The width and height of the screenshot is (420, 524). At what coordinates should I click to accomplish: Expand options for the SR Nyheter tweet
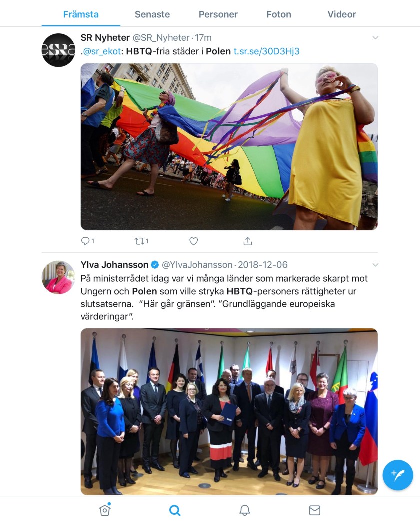(375, 38)
